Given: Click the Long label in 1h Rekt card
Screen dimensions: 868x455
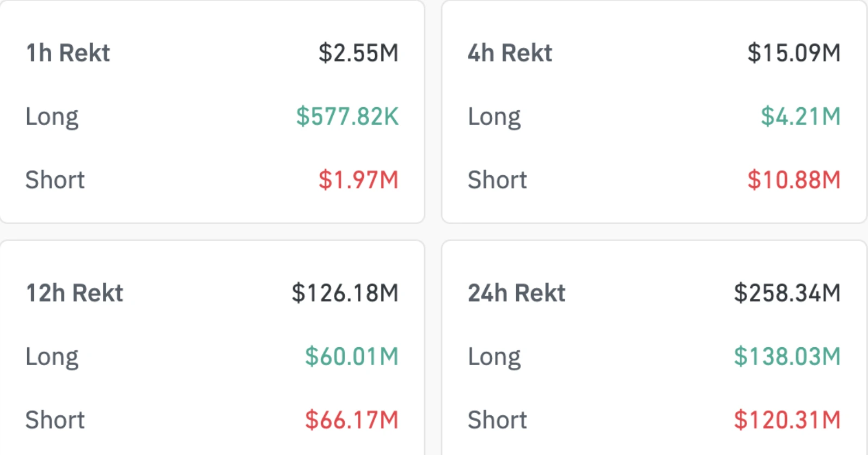Looking at the screenshot, I should pos(52,117).
